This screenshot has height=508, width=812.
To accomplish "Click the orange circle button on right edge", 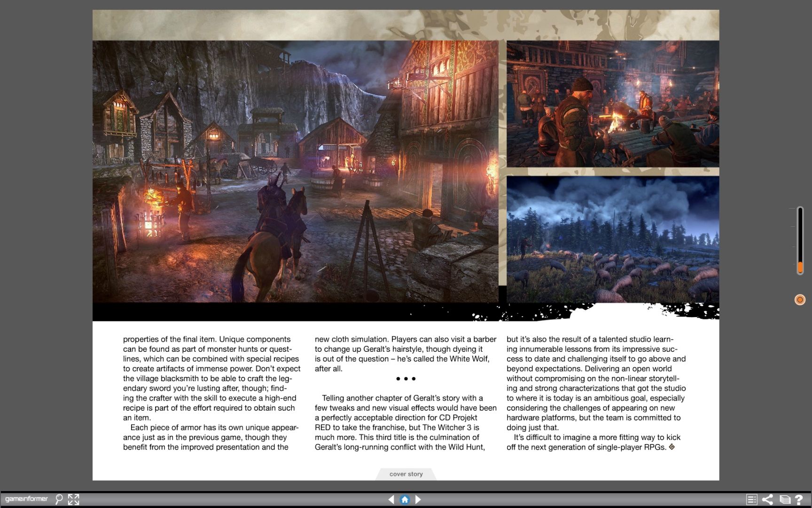I will click(x=800, y=300).
